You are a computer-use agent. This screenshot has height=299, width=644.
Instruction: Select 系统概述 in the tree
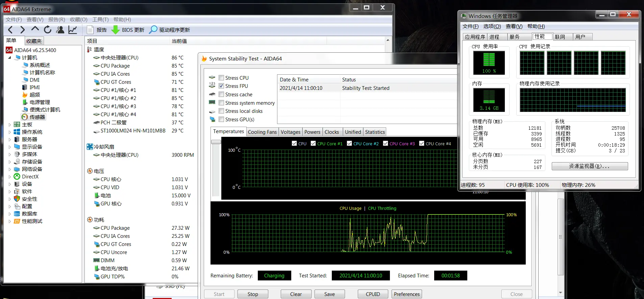click(x=36, y=65)
